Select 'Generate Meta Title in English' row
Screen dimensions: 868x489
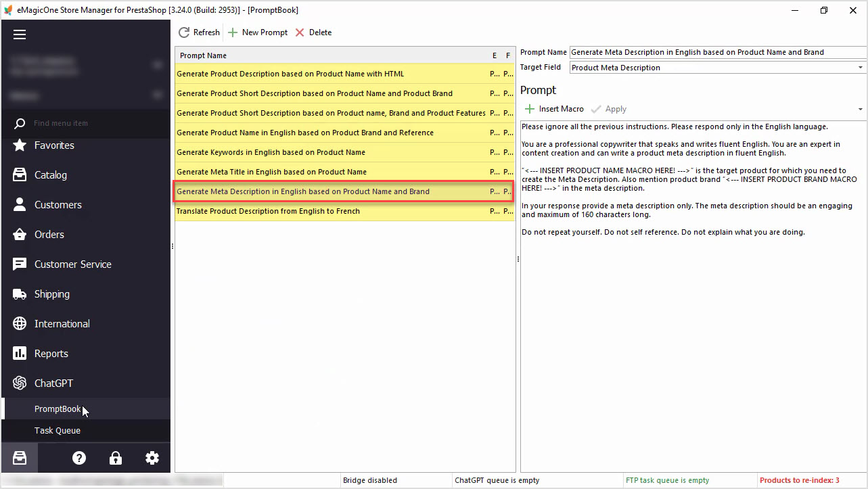click(x=344, y=172)
